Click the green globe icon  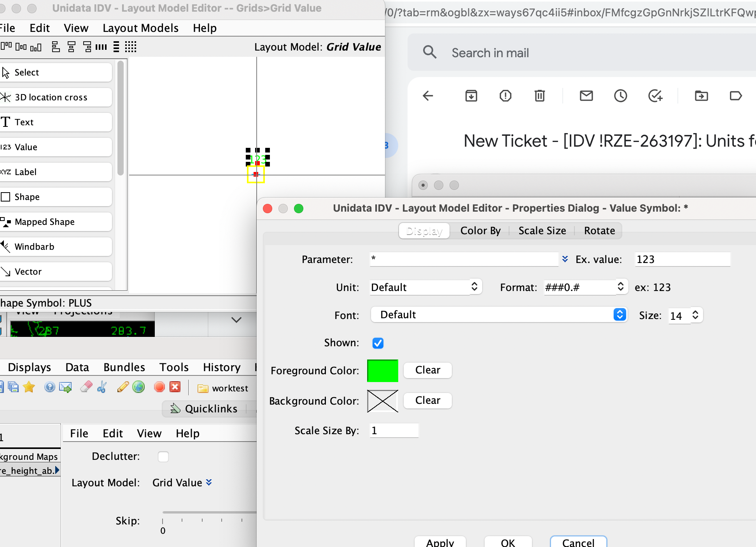pos(138,387)
